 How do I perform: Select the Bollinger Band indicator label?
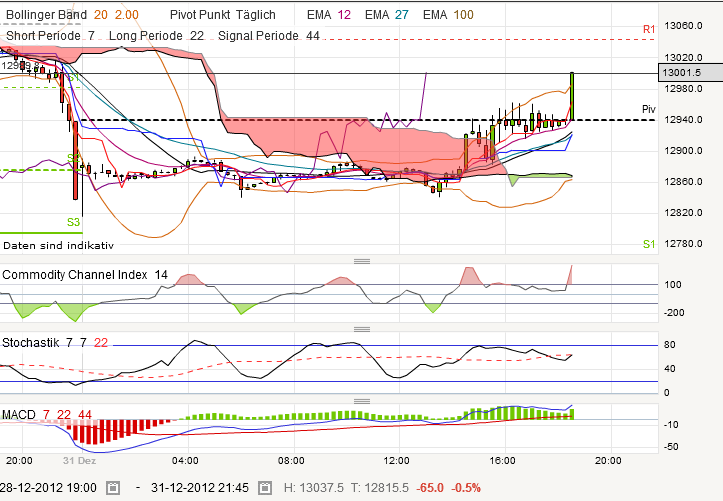46,15
